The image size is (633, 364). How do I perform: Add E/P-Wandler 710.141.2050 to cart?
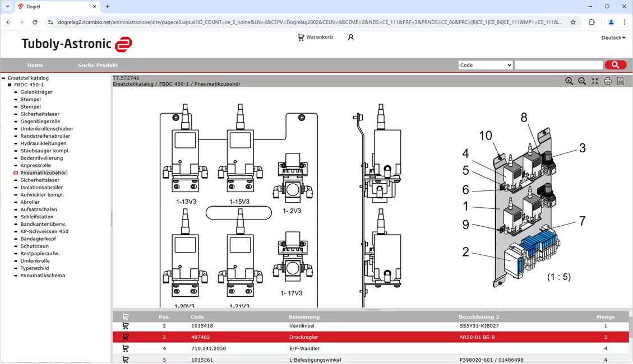click(126, 348)
